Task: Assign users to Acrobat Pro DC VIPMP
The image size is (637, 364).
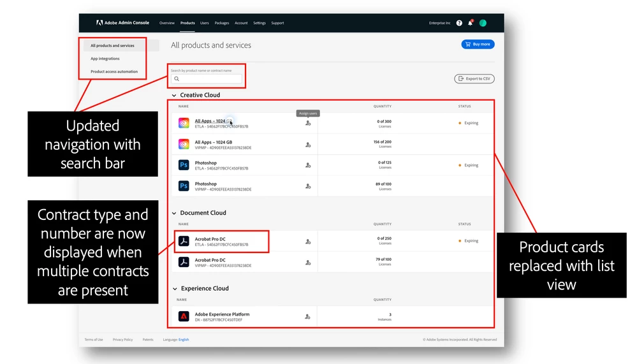Action: click(x=308, y=263)
